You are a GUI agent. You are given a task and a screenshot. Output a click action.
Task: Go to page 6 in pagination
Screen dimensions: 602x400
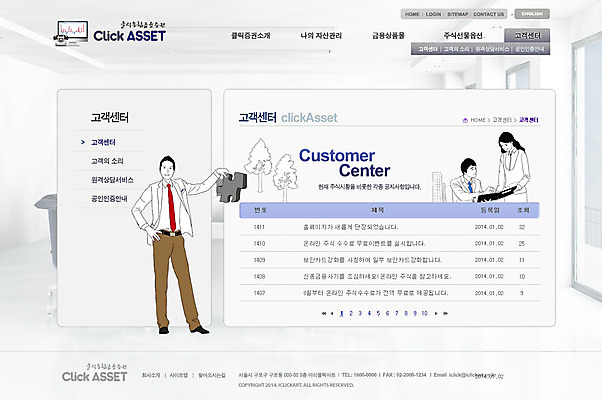click(x=387, y=314)
